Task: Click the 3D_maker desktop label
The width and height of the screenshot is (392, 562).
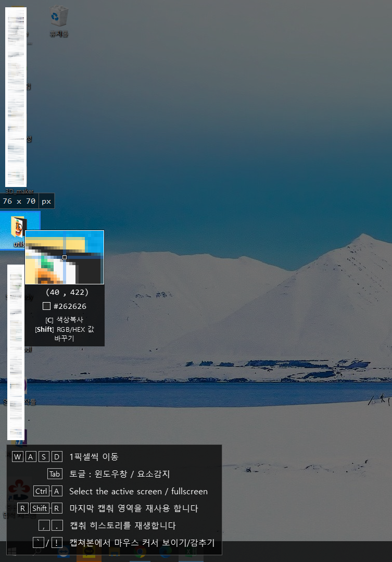Action: click(20, 191)
